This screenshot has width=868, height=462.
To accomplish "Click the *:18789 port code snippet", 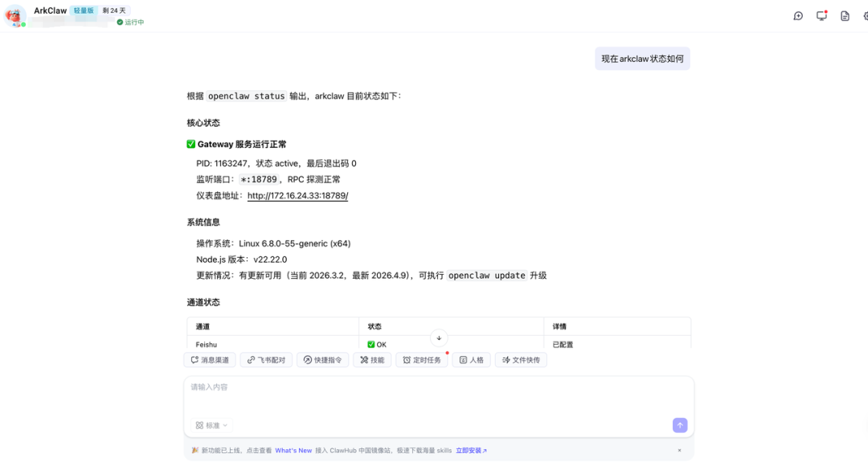I will click(x=259, y=179).
